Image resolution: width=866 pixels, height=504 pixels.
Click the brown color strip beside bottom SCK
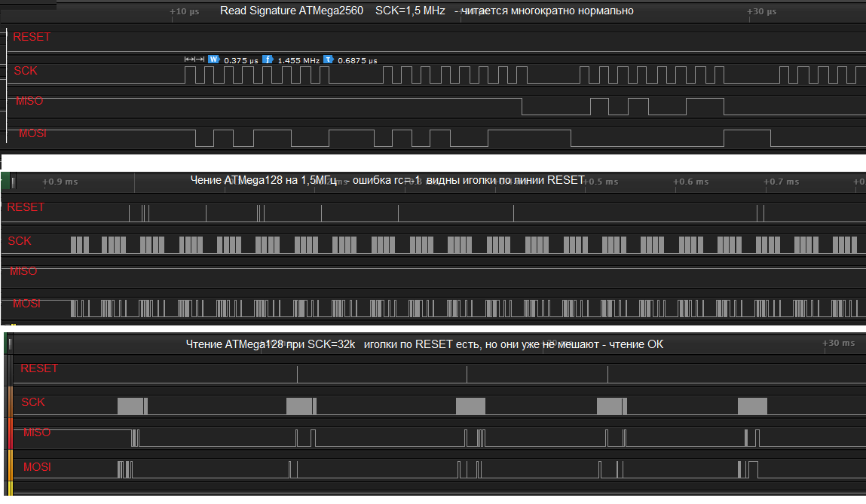tap(10, 402)
